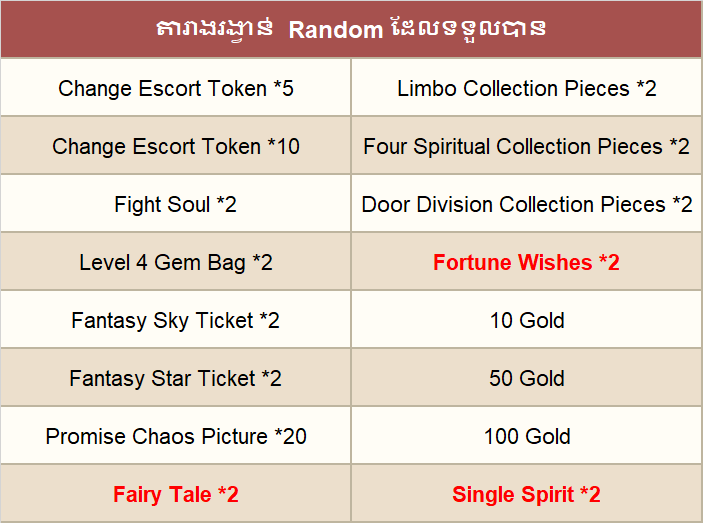
Task: Click the red Fortune Wishes *2 text
Action: [526, 262]
